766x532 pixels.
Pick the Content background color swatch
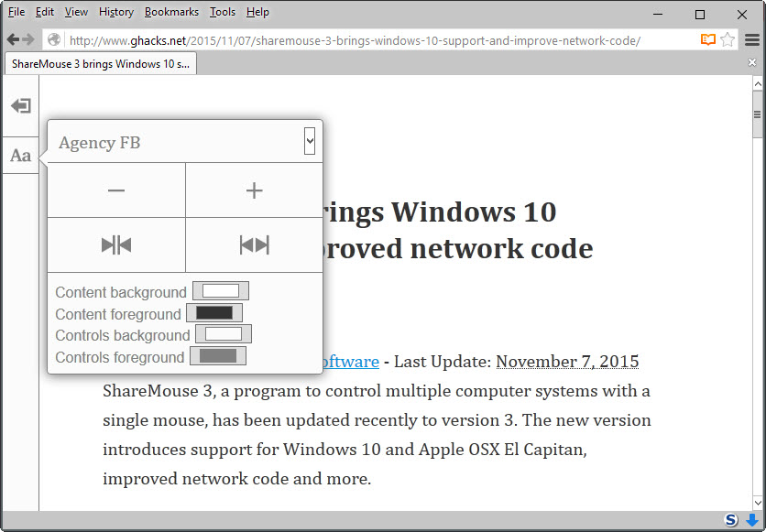[221, 291]
